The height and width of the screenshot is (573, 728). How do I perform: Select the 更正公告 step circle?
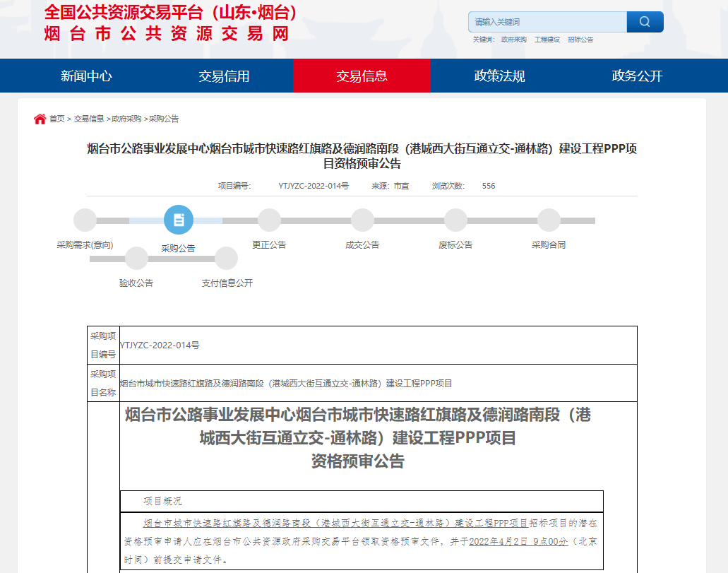[269, 220]
